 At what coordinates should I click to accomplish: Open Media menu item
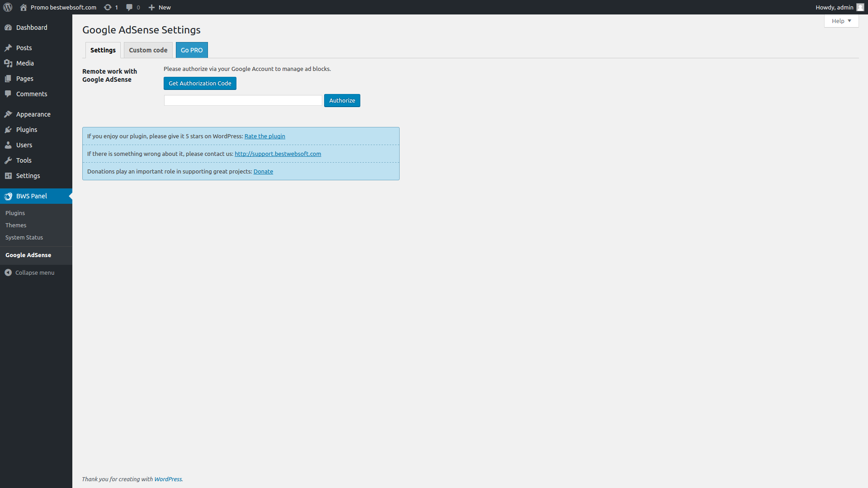[36, 63]
